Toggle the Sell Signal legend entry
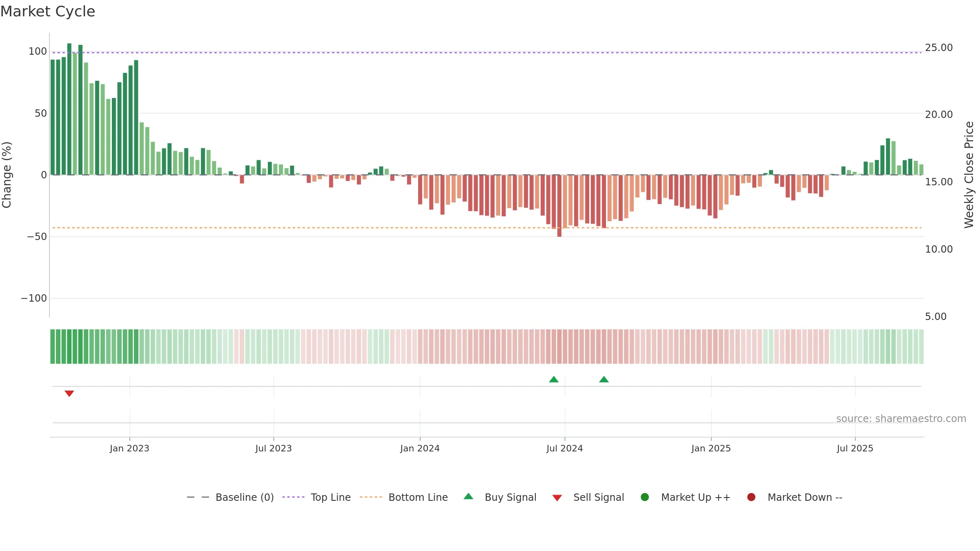This screenshot has height=551, width=980. 588,497
